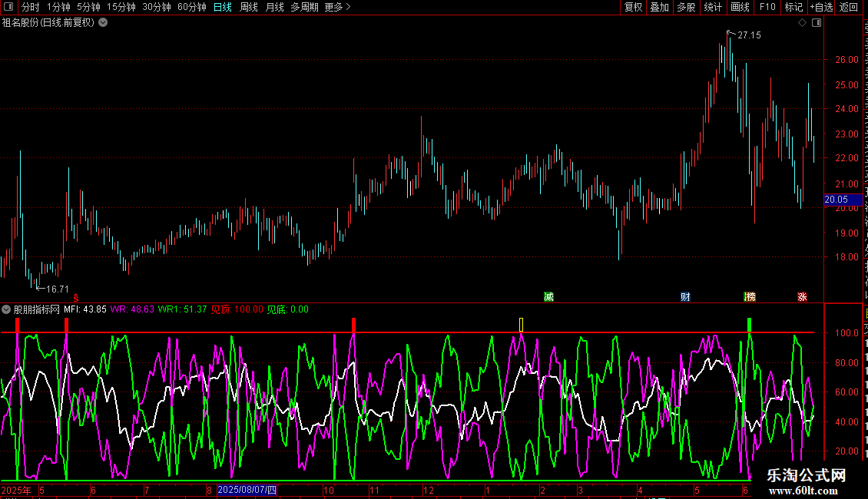Switch to 周线 weekly chart

point(249,7)
